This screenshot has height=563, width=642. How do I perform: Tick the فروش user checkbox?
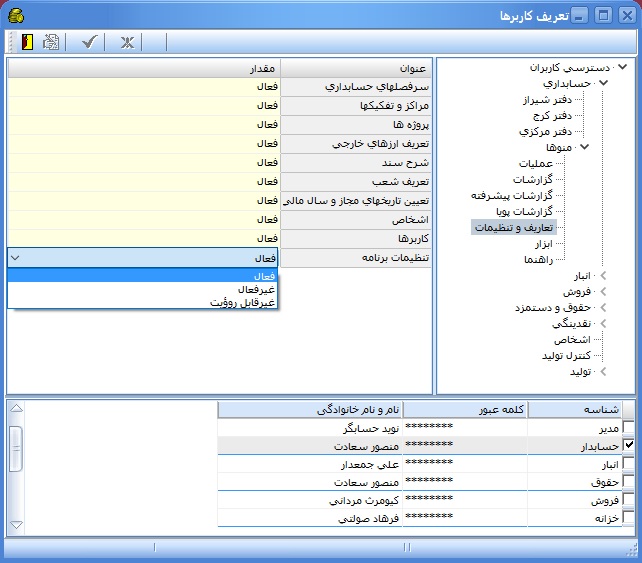click(628, 499)
